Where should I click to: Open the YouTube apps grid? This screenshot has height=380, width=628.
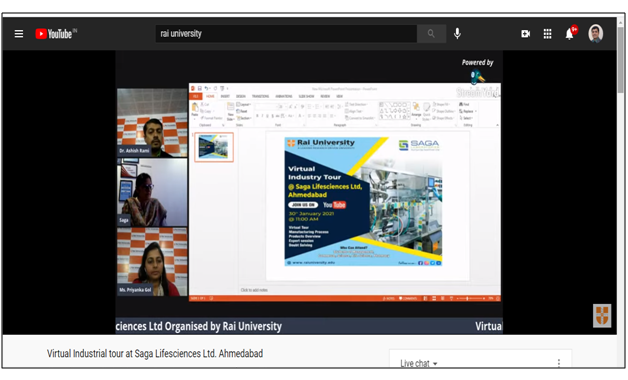pyautogui.click(x=547, y=34)
